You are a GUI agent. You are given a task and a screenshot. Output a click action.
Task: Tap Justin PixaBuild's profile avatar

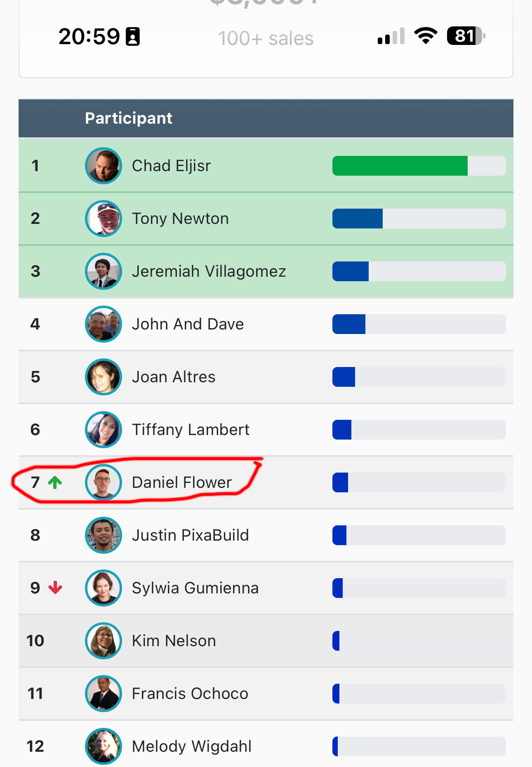pos(103,535)
